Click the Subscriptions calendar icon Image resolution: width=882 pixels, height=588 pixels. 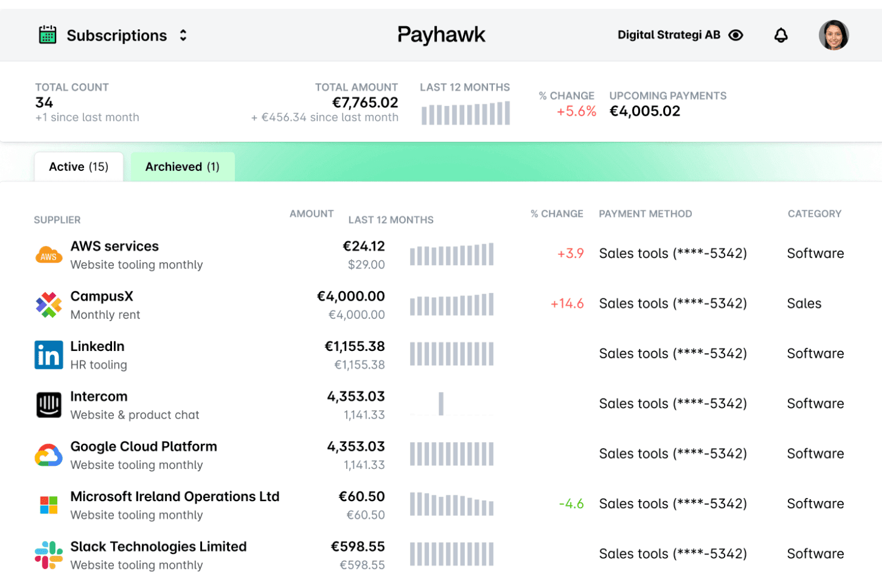[48, 35]
